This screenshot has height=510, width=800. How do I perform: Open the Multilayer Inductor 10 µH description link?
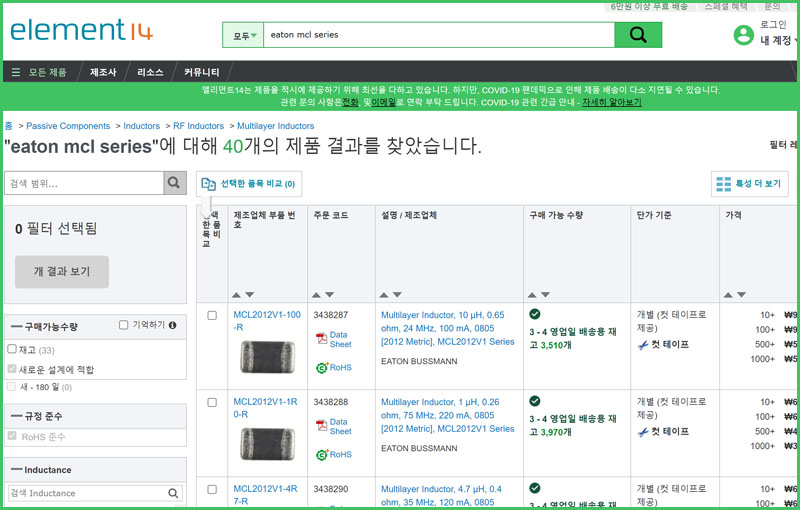[447, 328]
